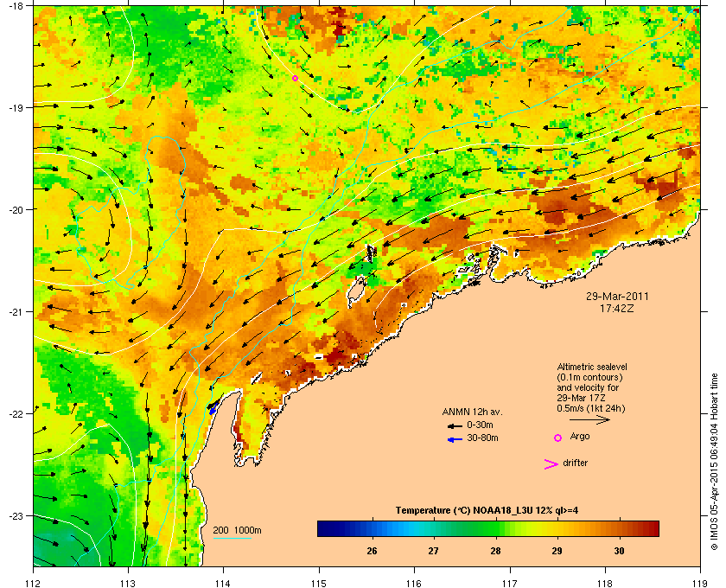Click the cyan isobath line sample under 200 1000m
This screenshot has width=726, height=588.
[x=232, y=538]
